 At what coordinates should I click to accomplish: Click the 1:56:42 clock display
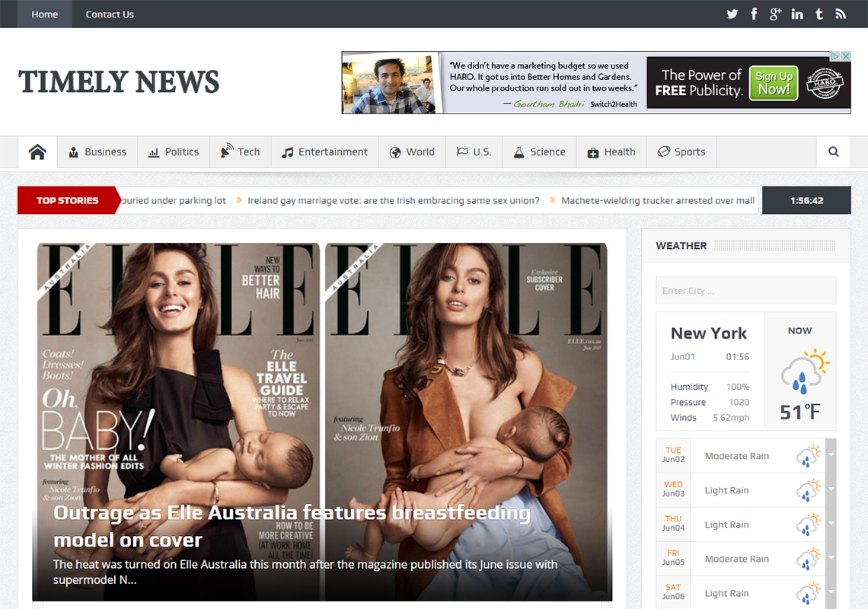pos(806,200)
